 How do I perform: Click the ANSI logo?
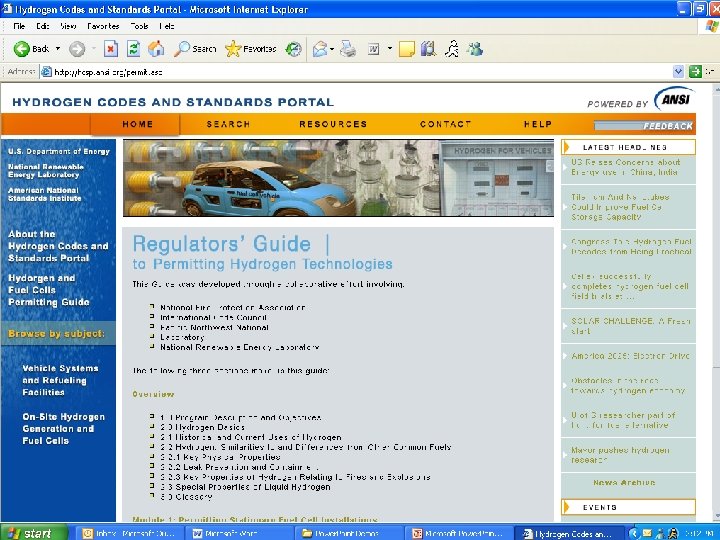[x=674, y=99]
